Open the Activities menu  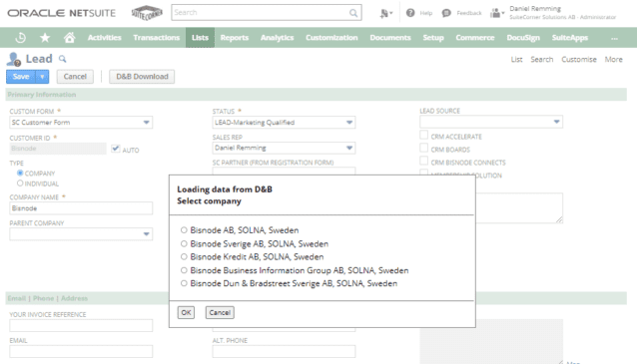(105, 38)
